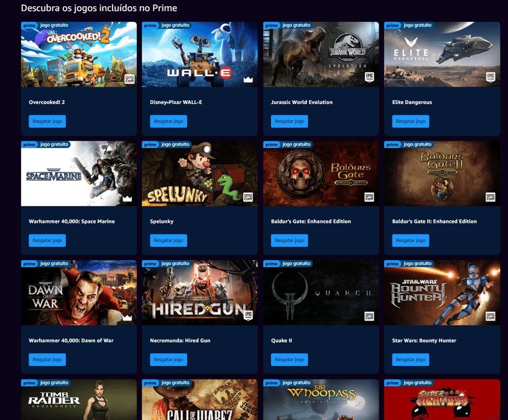Screen dimensions: 508x420
Task: Click the GOG icon on Overcooked! 2 artwork
Action: 129,79
